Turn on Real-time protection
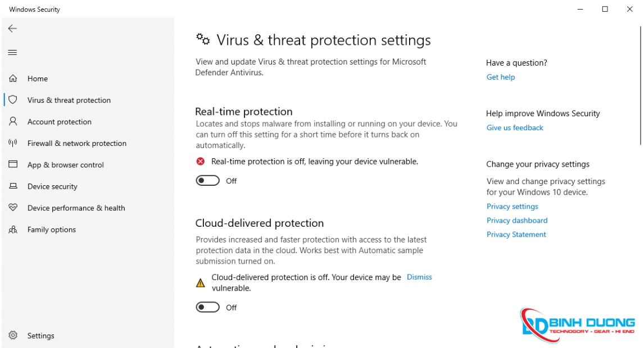Image resolution: width=644 pixels, height=348 pixels. 207,180
